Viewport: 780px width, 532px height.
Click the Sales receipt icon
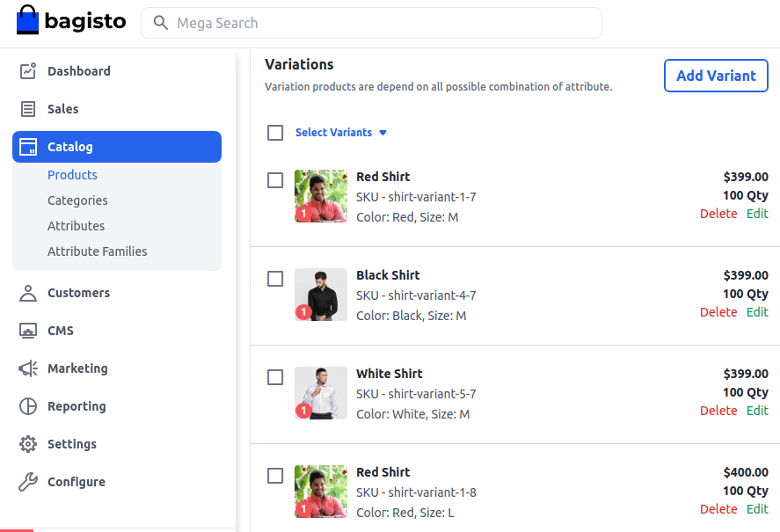[x=28, y=109]
